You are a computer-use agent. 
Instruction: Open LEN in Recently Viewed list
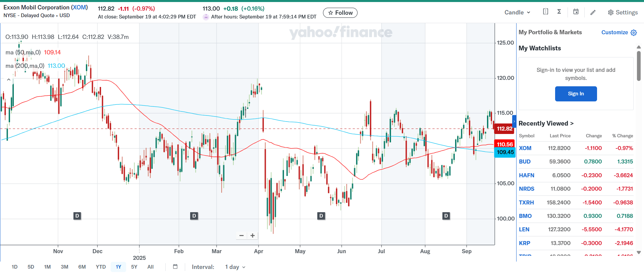point(524,229)
